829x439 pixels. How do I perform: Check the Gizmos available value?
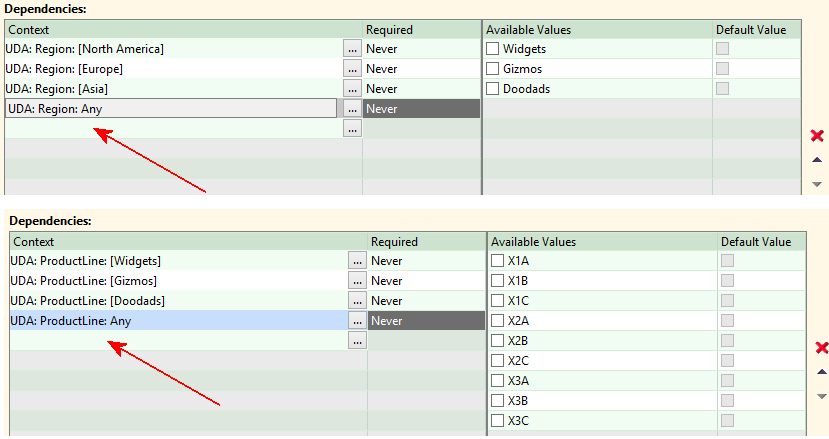pos(493,69)
